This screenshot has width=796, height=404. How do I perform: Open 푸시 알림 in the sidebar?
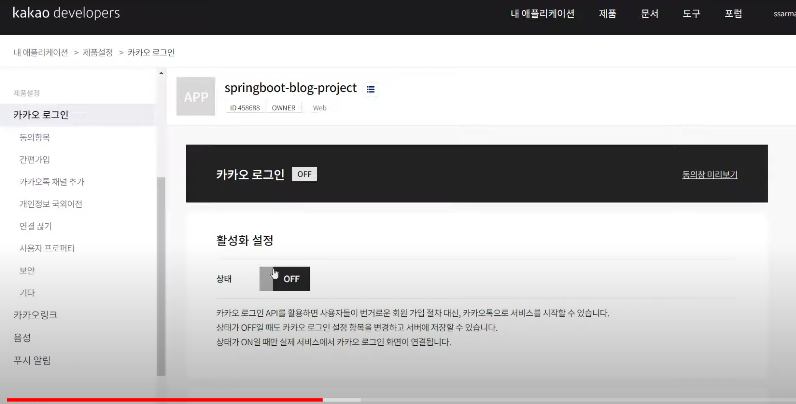pos(32,360)
